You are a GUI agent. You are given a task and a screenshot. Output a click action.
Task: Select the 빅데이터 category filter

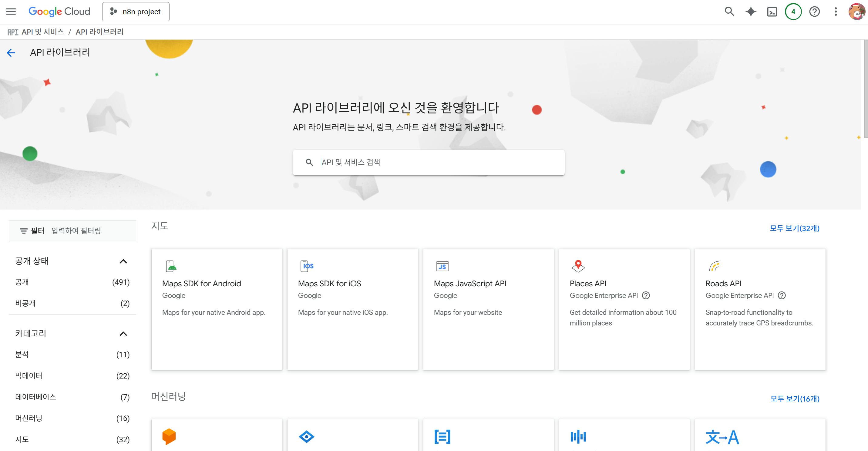(x=72, y=376)
